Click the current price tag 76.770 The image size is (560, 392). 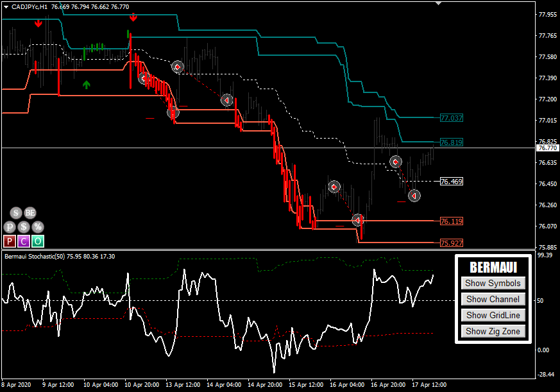coord(548,148)
